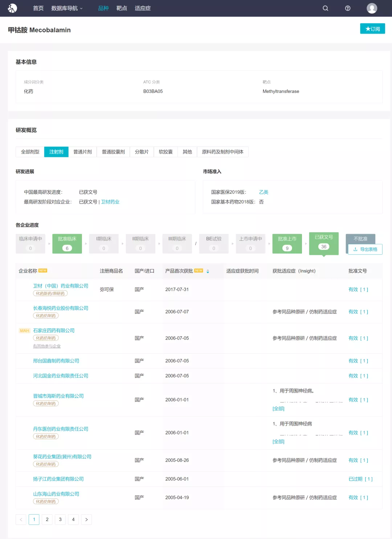Click the 化药新药/原研药 tag under 卫材
The height and width of the screenshot is (539, 392).
[x=50, y=293]
